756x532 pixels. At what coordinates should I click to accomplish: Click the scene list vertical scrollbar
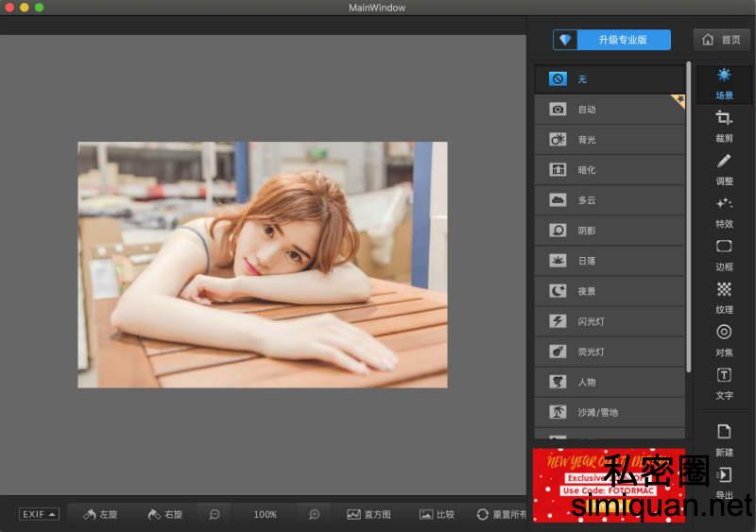click(689, 217)
